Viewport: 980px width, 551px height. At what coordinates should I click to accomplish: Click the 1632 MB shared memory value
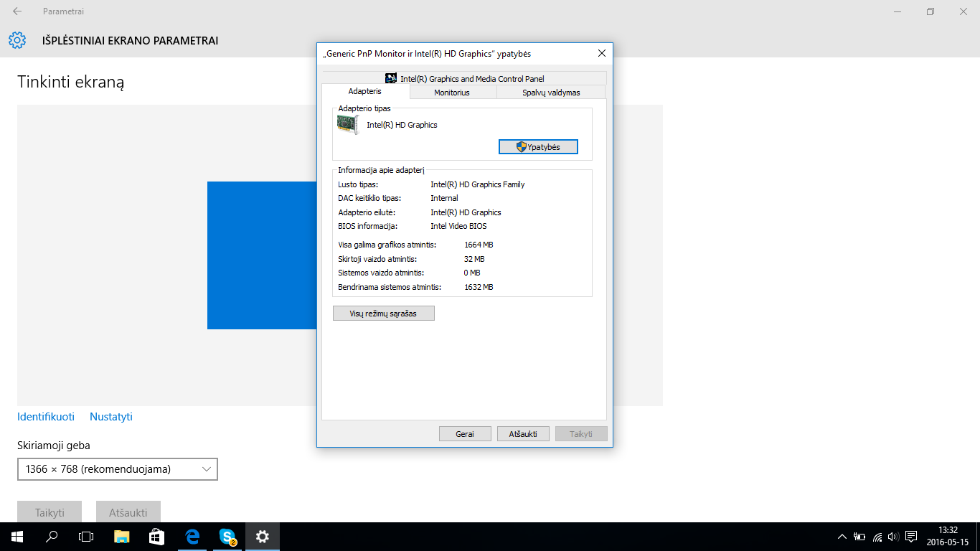coord(479,287)
